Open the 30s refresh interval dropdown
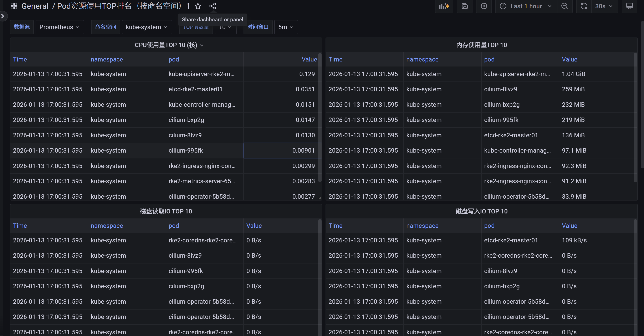Viewport: 644px width, 336px height. coord(604,6)
